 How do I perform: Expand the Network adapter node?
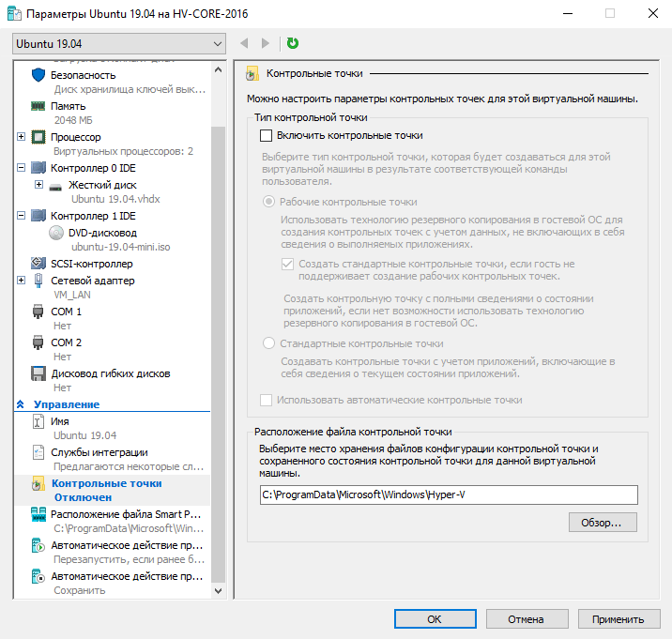click(22, 281)
